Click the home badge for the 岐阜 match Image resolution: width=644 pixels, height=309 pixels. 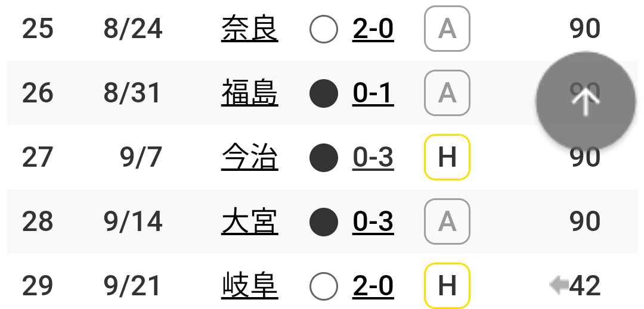pyautogui.click(x=447, y=286)
